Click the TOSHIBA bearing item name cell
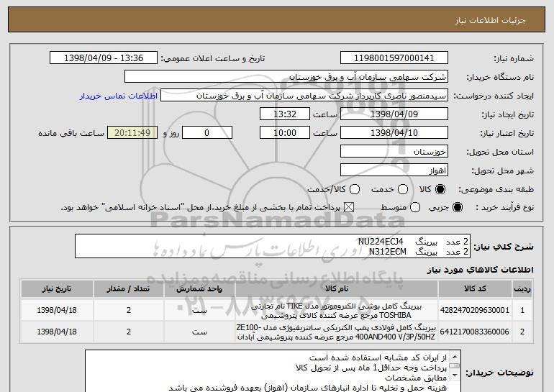 tap(337, 311)
